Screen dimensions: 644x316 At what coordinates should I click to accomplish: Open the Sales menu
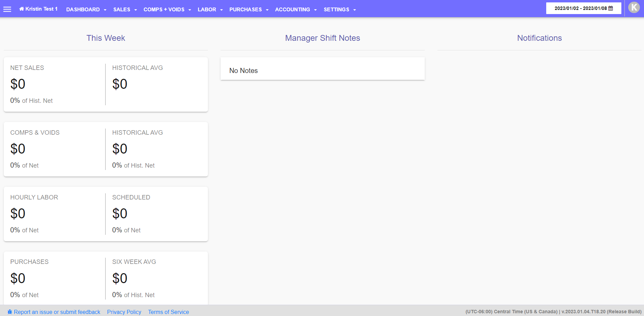point(122,10)
